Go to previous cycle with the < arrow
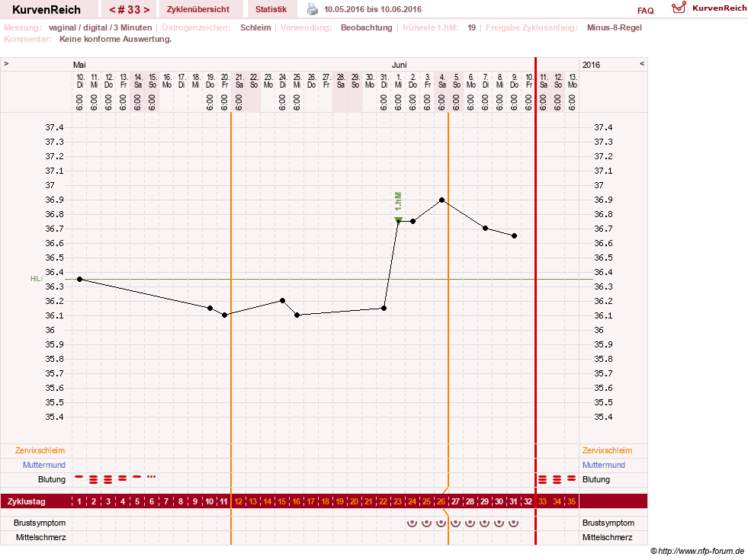The image size is (748, 560). [x=112, y=10]
